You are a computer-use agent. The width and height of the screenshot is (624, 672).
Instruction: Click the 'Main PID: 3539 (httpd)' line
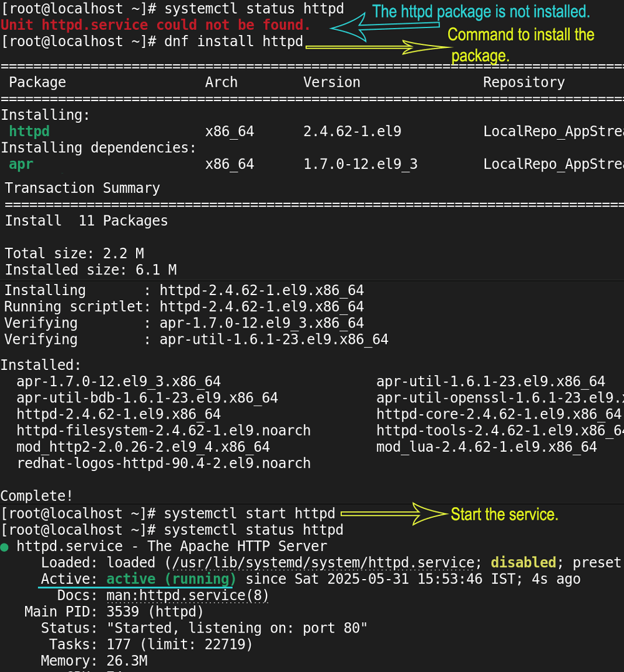point(114,611)
